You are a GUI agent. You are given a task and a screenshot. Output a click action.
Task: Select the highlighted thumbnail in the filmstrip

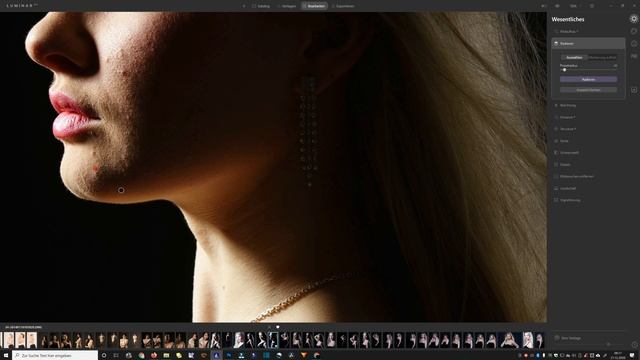point(273,340)
